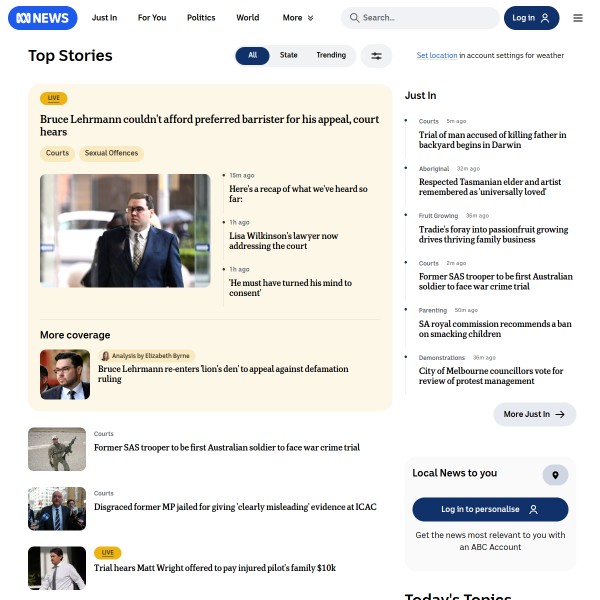Viewport: 600px width, 600px height.
Task: Open the SAS trooper story thumbnail
Action: (x=57, y=449)
